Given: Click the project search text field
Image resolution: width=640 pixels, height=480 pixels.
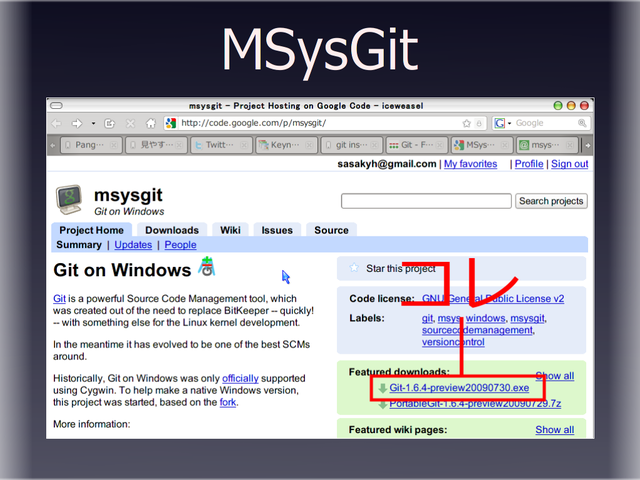Looking at the screenshot, I should pyautogui.click(x=427, y=201).
